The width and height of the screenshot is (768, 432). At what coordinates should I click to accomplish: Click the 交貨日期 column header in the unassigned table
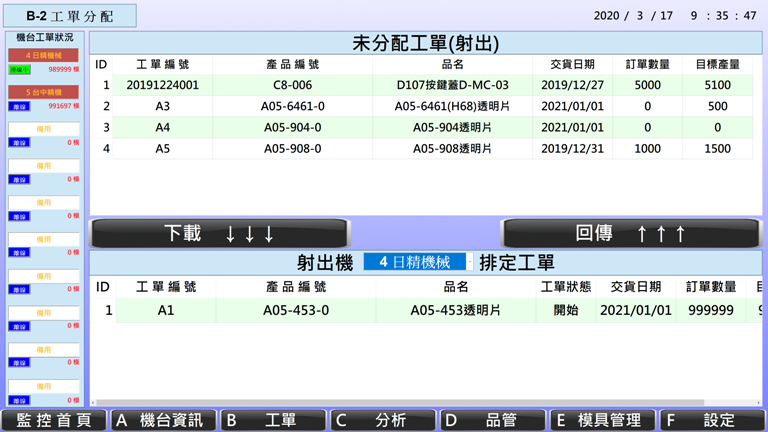[572, 64]
